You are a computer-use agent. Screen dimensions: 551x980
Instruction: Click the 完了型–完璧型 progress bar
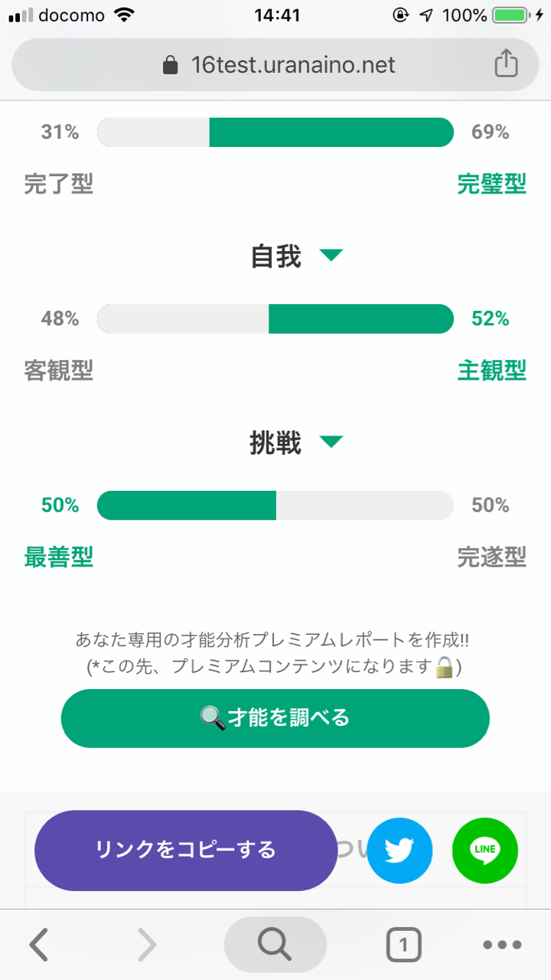[x=275, y=132]
